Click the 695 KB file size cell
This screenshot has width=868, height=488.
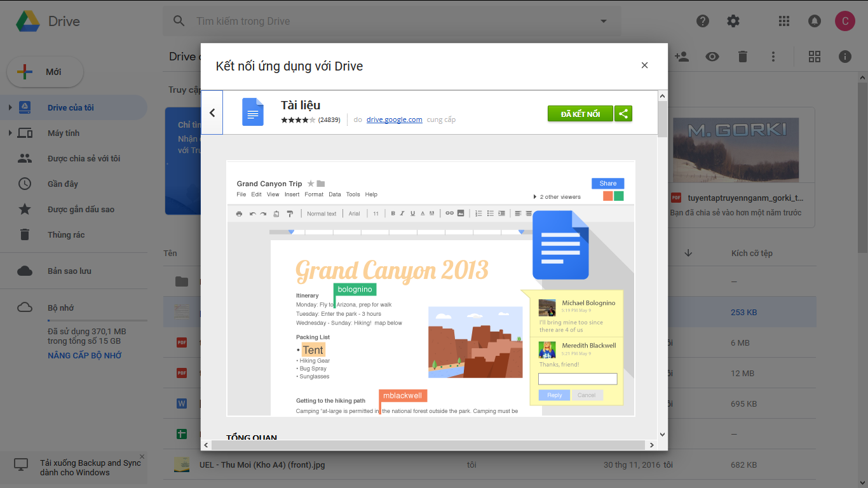click(743, 403)
